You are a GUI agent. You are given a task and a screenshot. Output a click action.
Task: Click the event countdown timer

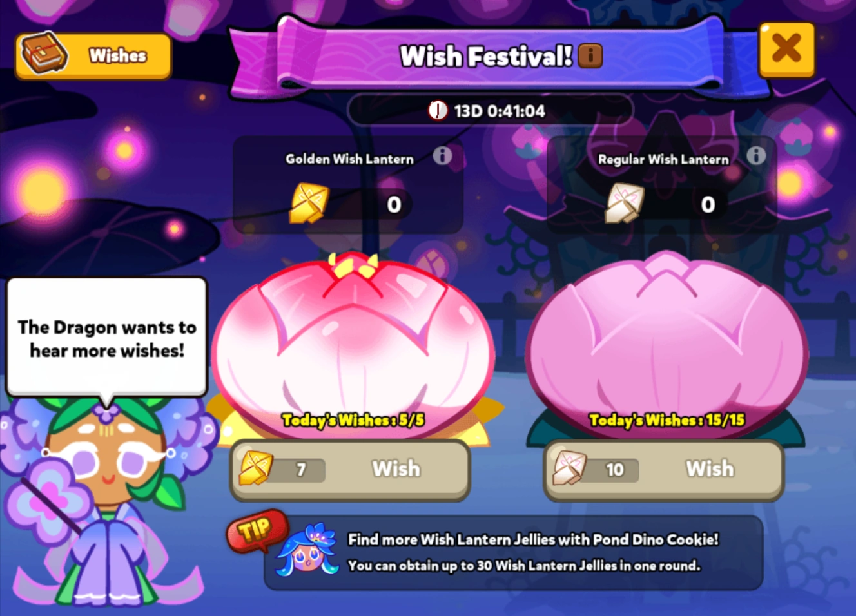490,111
